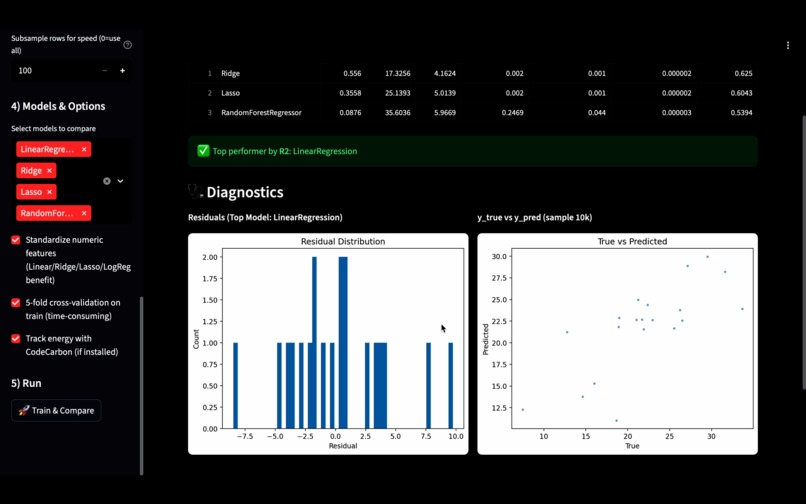Select the 35.6036 value in RandomForest row
The image size is (806, 504).
pyautogui.click(x=398, y=113)
